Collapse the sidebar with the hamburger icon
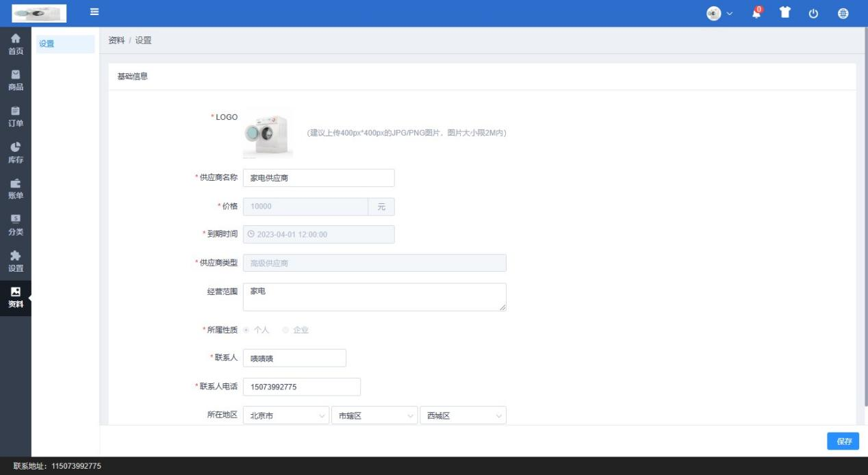The width and height of the screenshot is (868, 475). pos(94,12)
